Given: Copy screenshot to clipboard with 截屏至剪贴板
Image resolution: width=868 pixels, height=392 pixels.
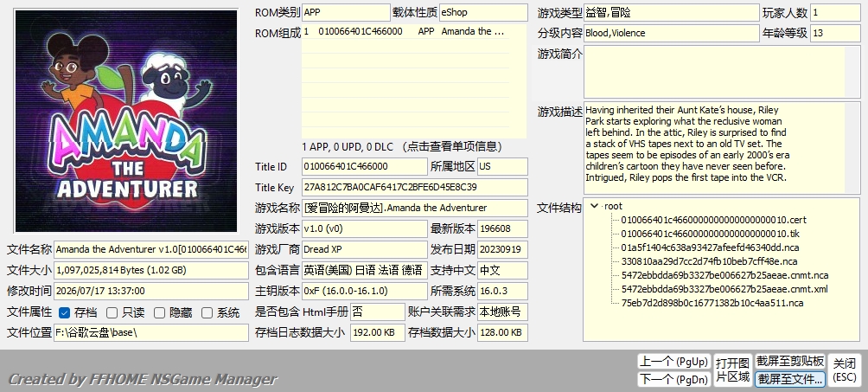Looking at the screenshot, I should [x=790, y=362].
